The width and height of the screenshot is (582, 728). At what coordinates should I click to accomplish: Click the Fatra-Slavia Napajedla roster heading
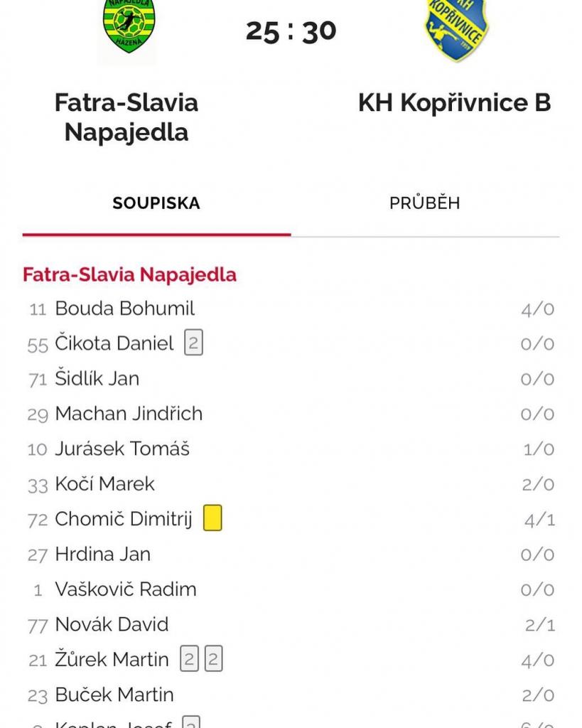coord(129,274)
